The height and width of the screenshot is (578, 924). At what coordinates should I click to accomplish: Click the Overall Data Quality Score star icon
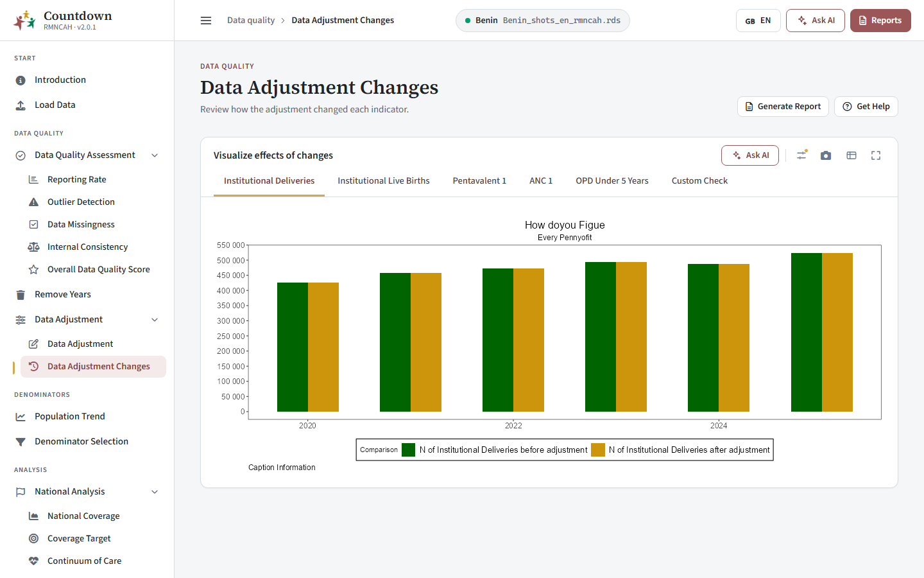tap(33, 270)
